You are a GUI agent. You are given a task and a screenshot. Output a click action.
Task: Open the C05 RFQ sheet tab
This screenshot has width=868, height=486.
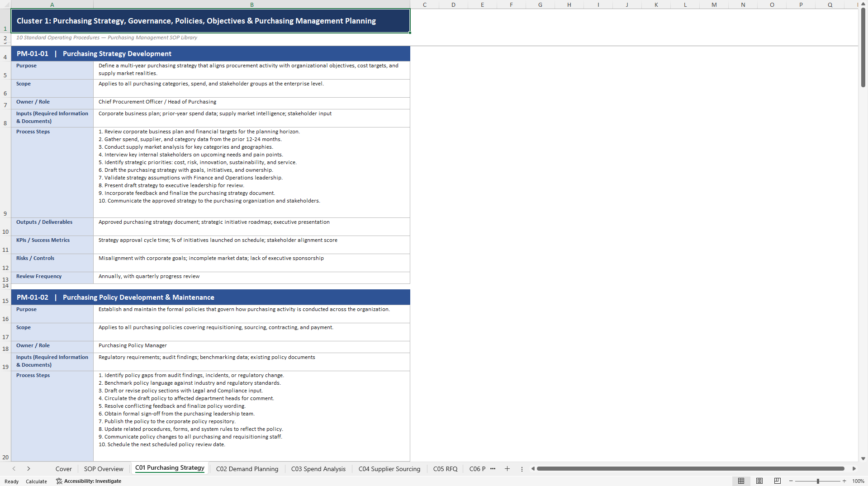pyautogui.click(x=445, y=469)
